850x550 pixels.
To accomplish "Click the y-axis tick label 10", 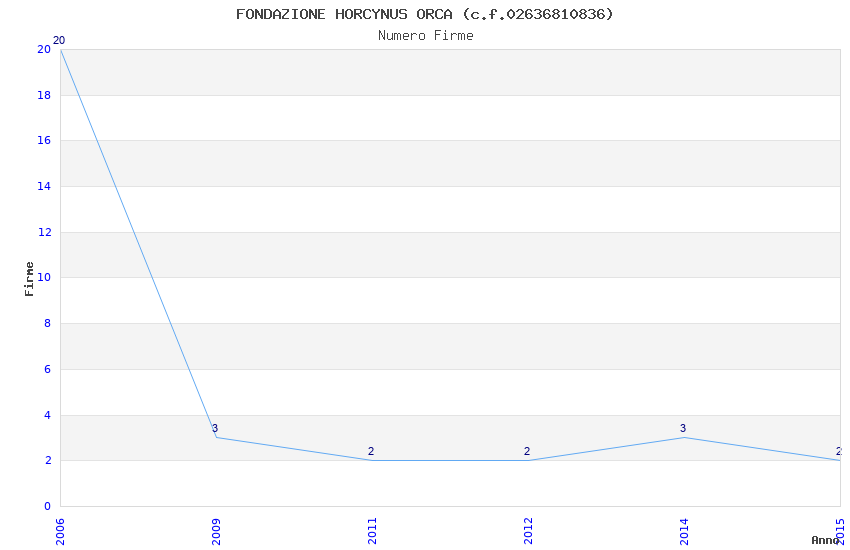I will pos(44,277).
